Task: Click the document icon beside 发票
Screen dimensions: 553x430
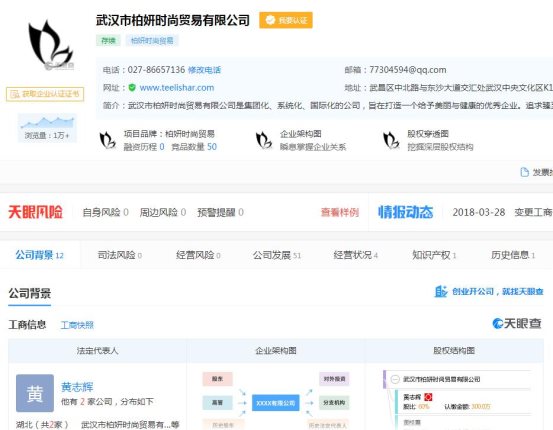Action: coord(524,172)
